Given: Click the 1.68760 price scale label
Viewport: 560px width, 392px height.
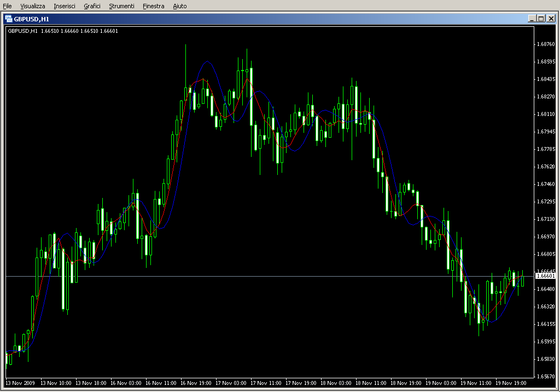Looking at the screenshot, I should [x=546, y=44].
